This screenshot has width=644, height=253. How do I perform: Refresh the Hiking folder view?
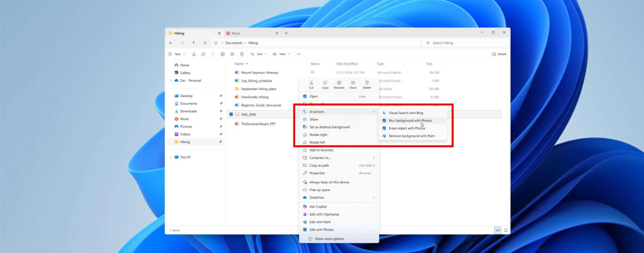coord(205,43)
